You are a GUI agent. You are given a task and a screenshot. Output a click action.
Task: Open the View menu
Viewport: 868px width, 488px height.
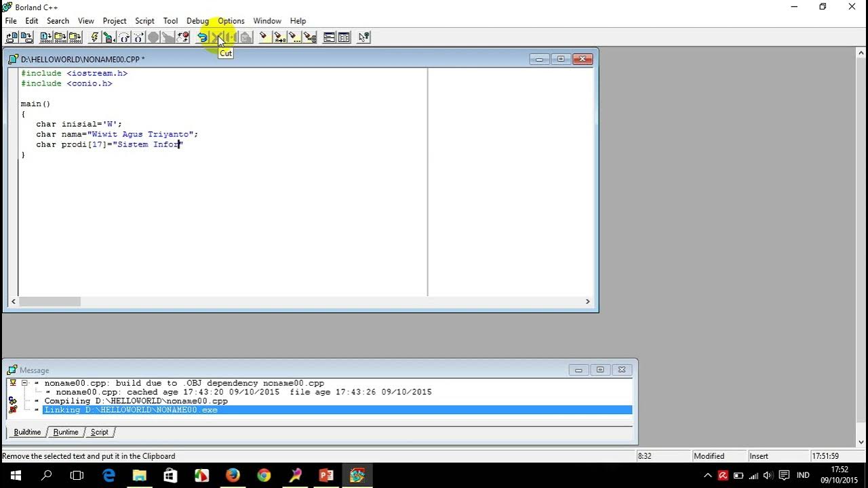click(86, 21)
